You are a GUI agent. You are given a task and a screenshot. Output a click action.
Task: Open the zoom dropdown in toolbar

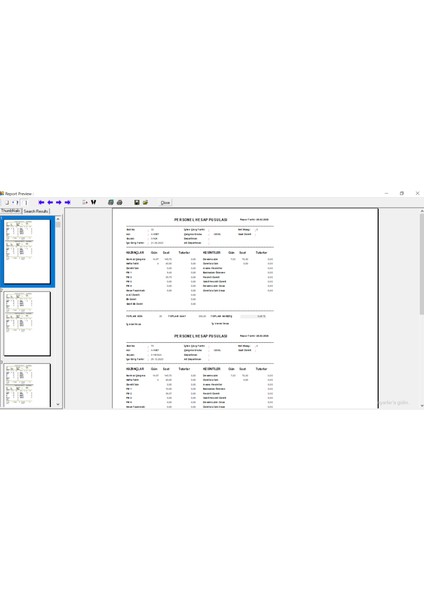tap(15, 202)
